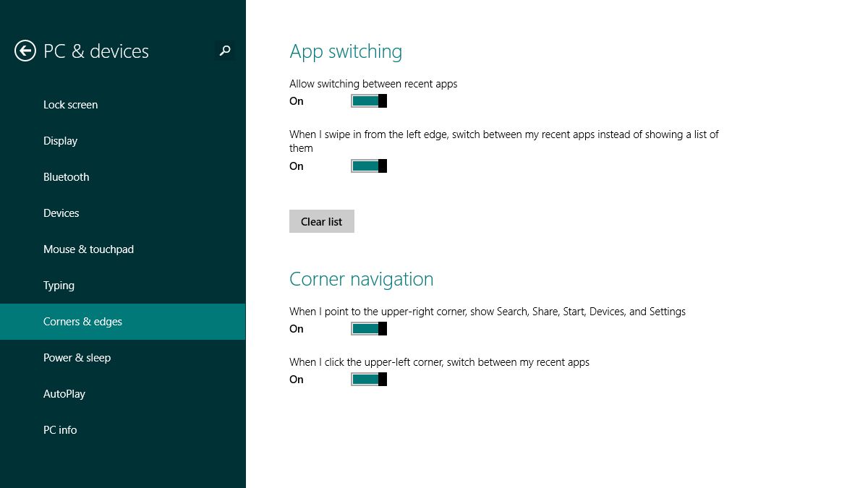Open Power & sleep options
The width and height of the screenshot is (868, 488).
[77, 357]
